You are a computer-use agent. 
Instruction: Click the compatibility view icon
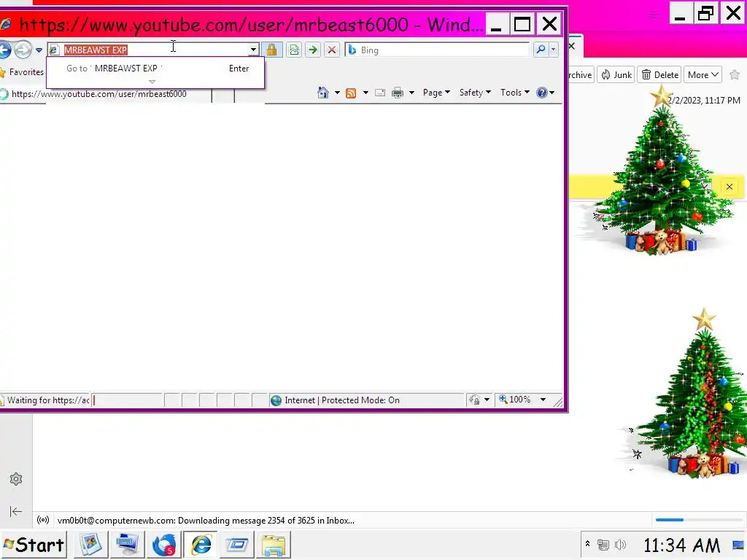294,50
